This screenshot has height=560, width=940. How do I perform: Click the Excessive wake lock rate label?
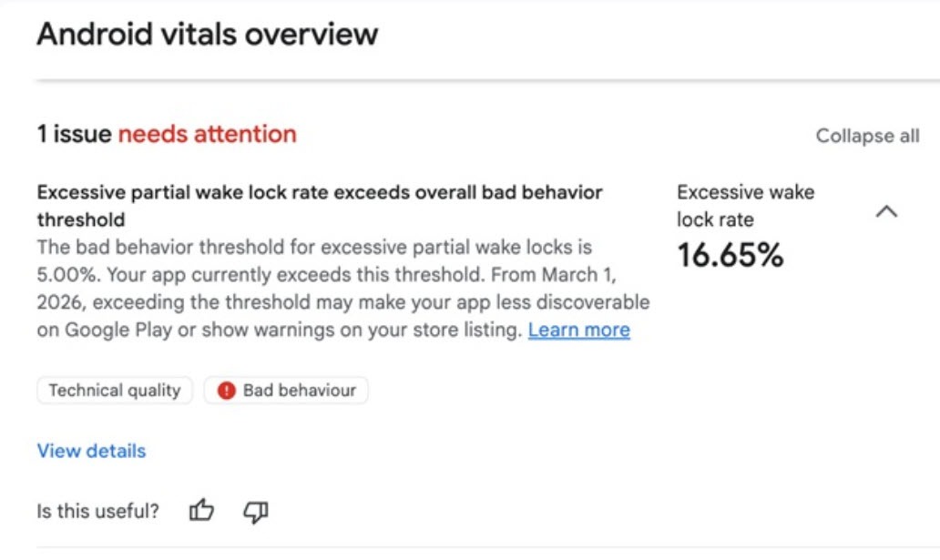pos(745,206)
